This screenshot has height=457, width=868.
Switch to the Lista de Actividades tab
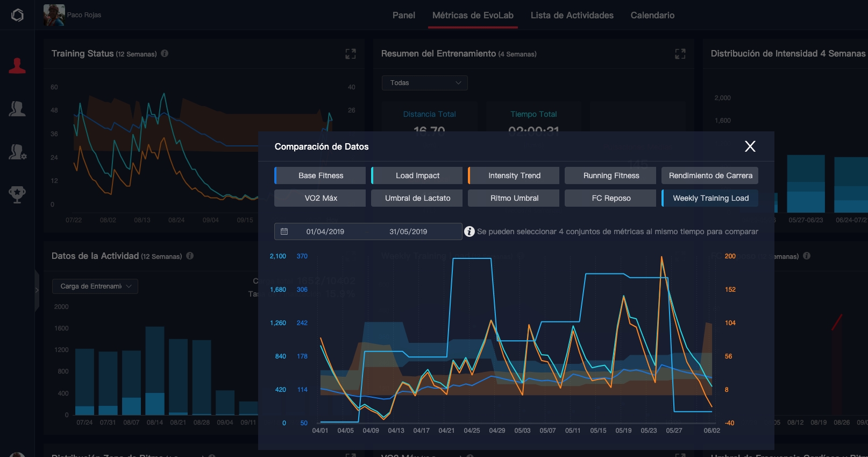coord(572,15)
